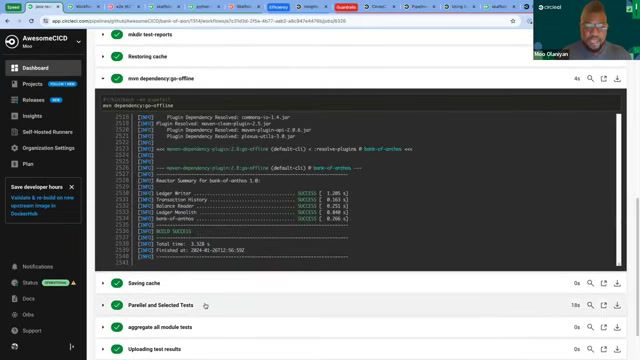This screenshot has height=360, width=640.
Task: Download the Parellel and Selected Tests log
Action: [617, 305]
